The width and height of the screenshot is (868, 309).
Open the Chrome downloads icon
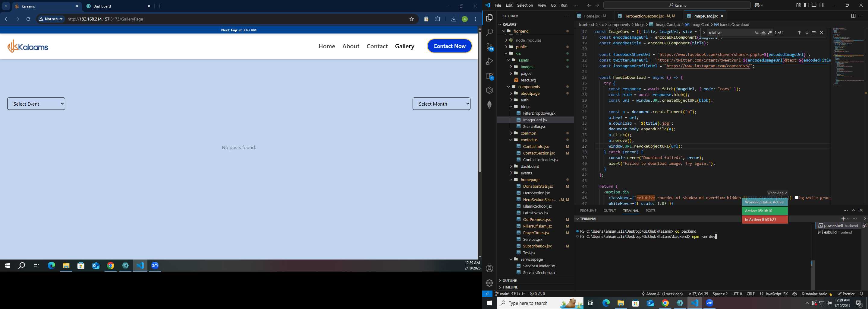454,19
